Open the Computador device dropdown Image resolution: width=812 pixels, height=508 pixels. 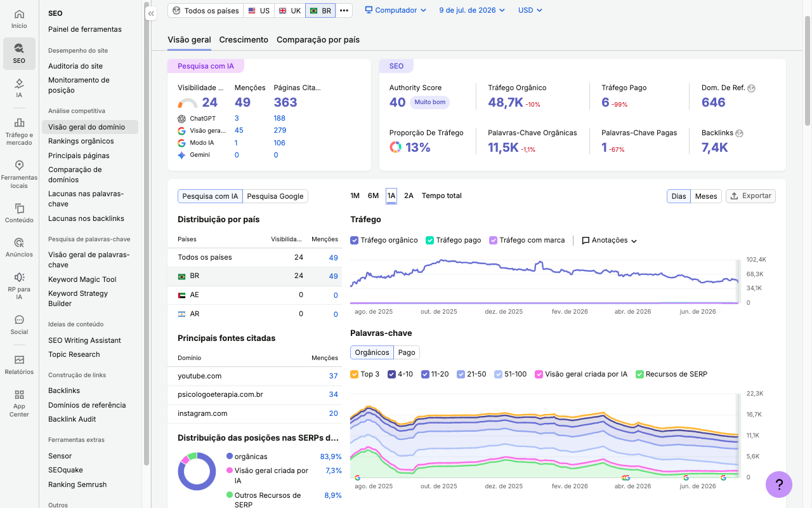pos(395,10)
